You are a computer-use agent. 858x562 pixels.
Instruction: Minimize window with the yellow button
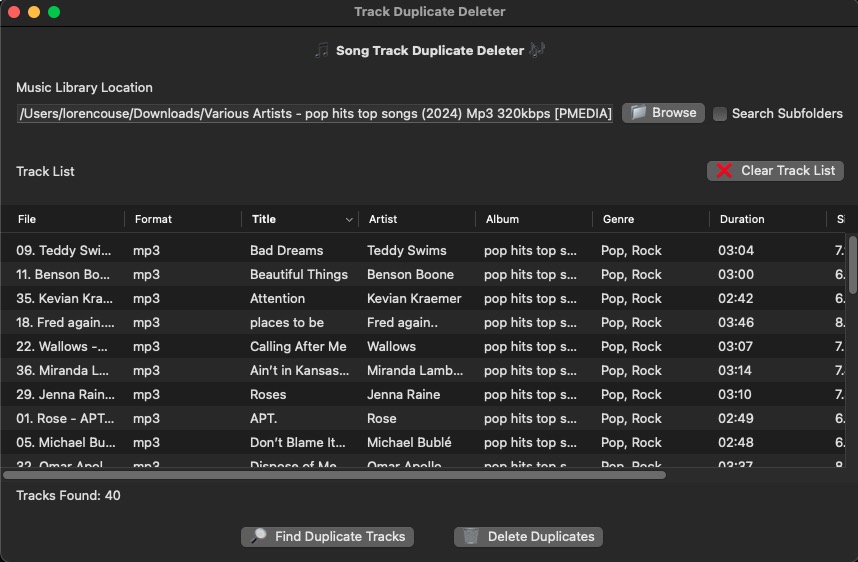pyautogui.click(x=34, y=12)
